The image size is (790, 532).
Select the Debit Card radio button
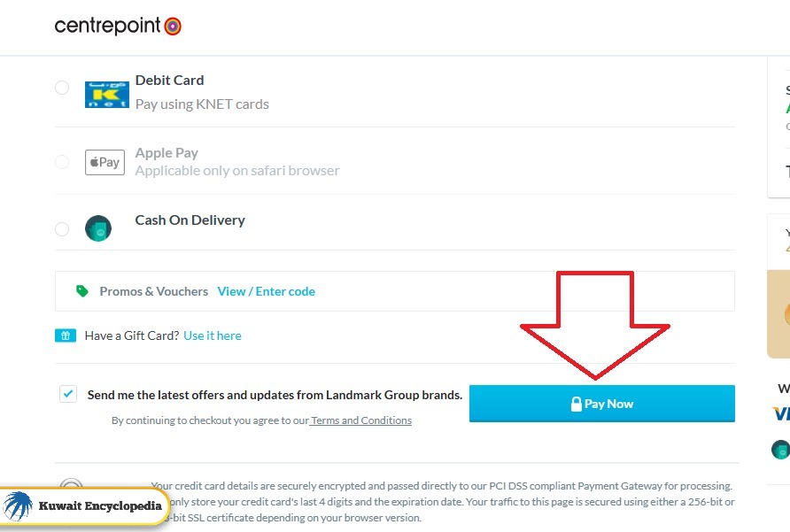[x=62, y=88]
